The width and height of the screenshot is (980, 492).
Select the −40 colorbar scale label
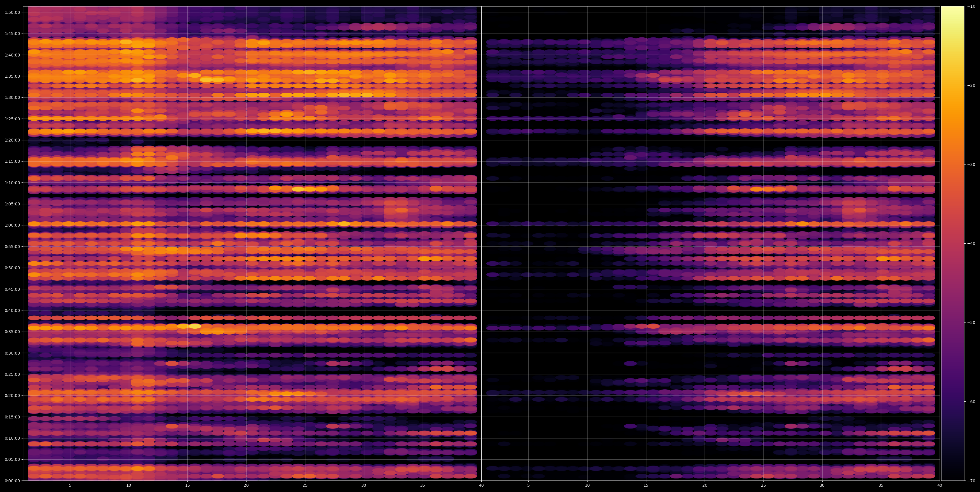pyautogui.click(x=971, y=244)
